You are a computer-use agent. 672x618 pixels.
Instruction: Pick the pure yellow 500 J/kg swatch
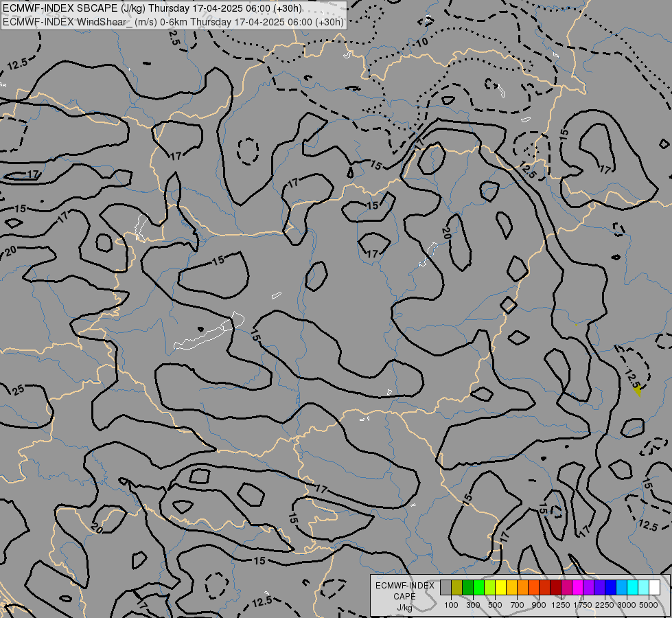(500, 588)
